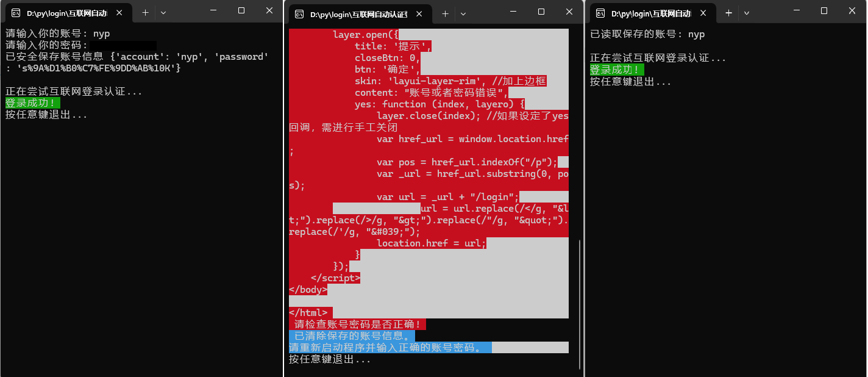
Task: Open a new tab in middle terminal window
Action: (445, 14)
